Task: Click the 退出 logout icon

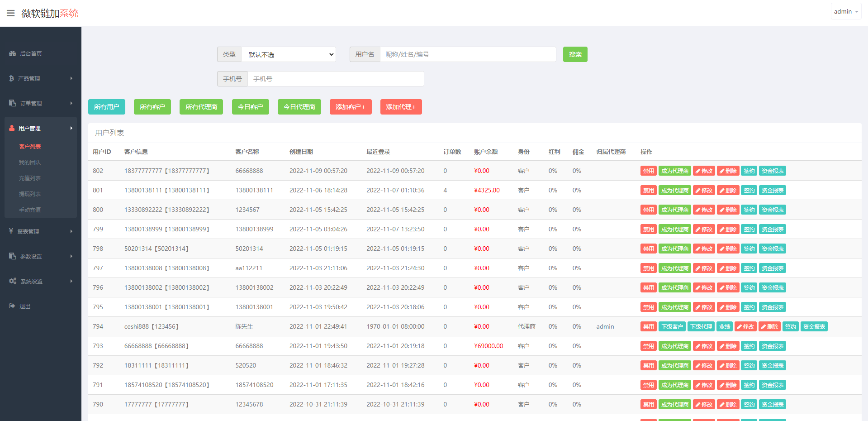Action: coord(11,306)
